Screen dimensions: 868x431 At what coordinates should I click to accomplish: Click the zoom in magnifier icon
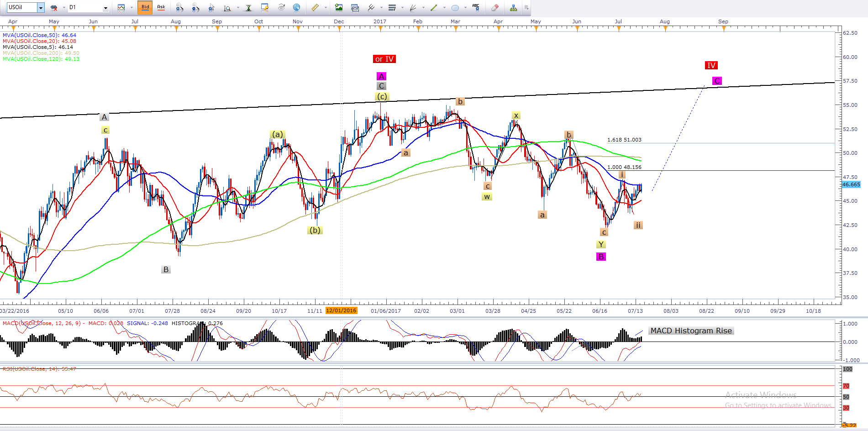[179, 7]
